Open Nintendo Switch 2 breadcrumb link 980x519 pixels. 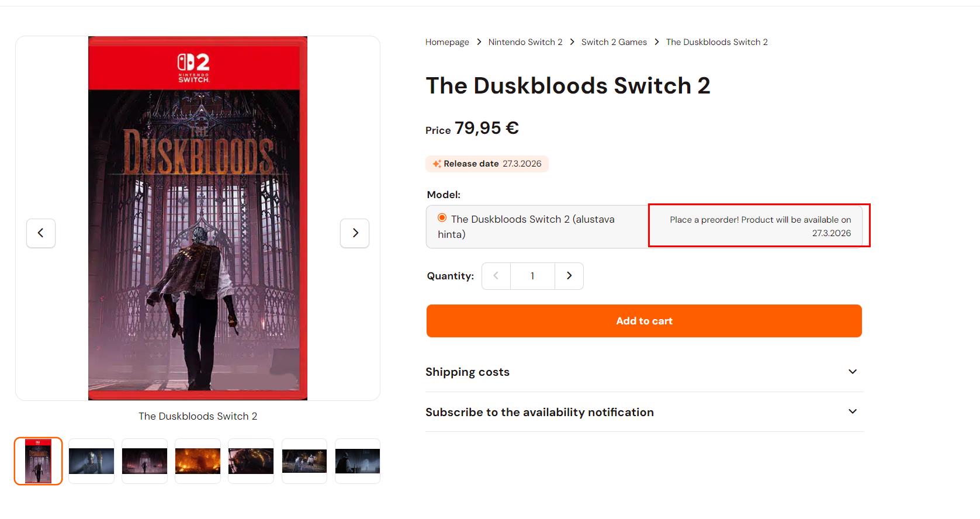[525, 42]
